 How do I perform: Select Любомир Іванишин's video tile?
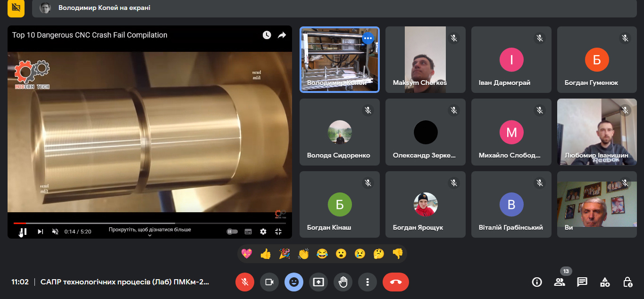coord(597,132)
